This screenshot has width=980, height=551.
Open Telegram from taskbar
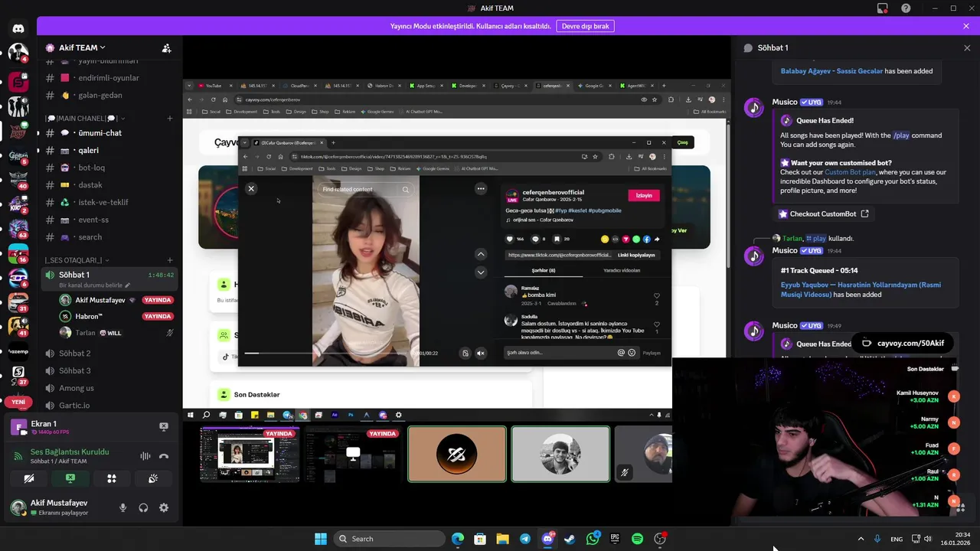(524, 539)
